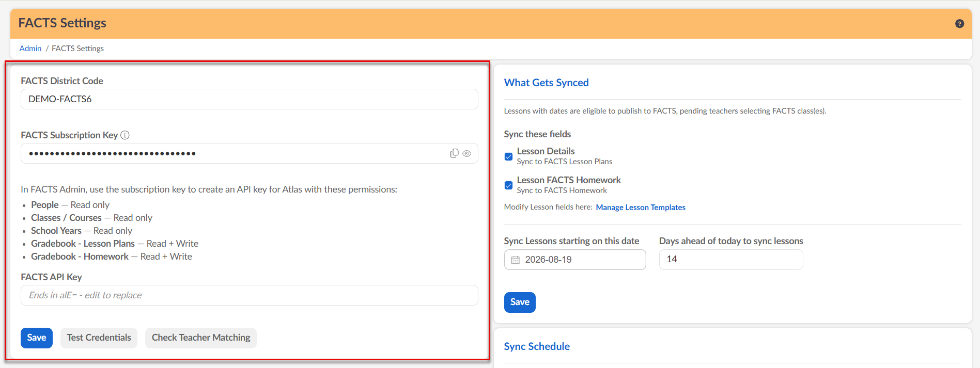Click the 'Sync to FACTS Homework' description
The width and height of the screenshot is (980, 368).
[x=562, y=190]
